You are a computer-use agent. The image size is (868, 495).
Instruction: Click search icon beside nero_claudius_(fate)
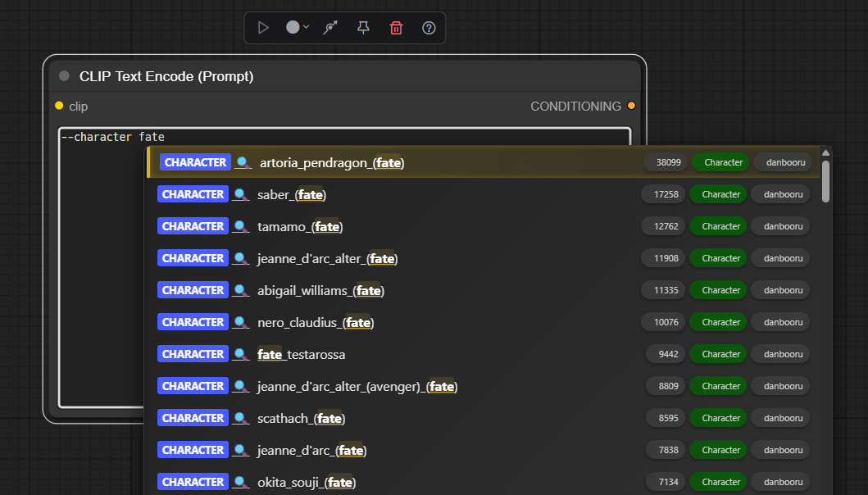click(241, 322)
